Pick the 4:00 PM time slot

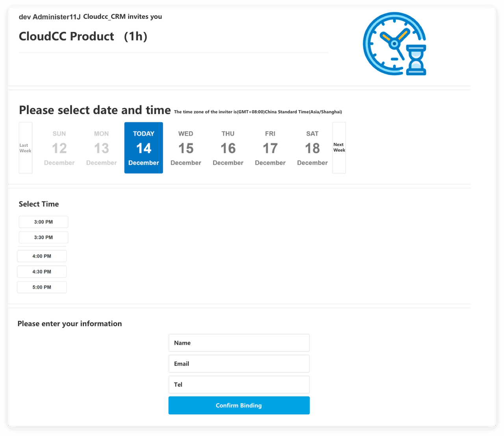pos(42,256)
